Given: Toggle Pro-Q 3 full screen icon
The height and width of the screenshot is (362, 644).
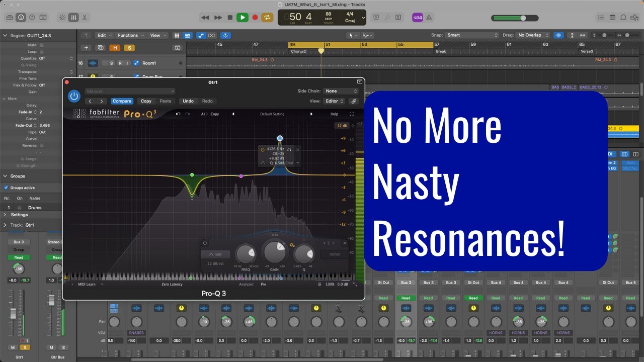Looking at the screenshot, I should coord(352,114).
